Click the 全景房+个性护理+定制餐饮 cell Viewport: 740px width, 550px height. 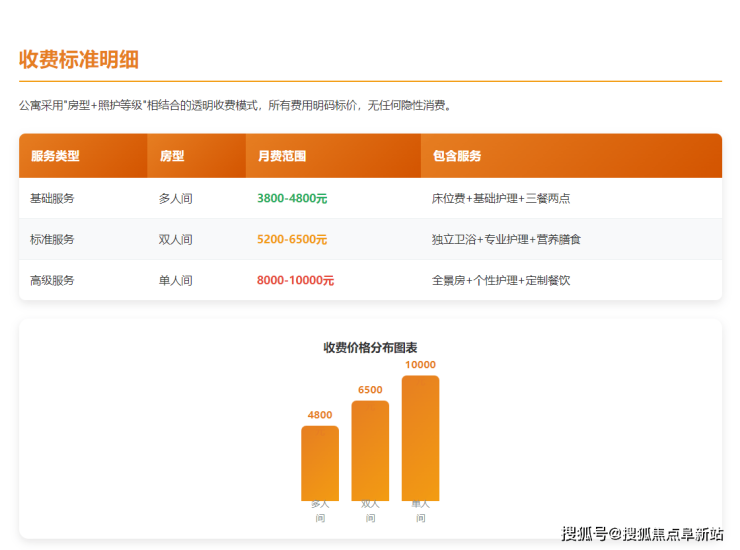[501, 281]
